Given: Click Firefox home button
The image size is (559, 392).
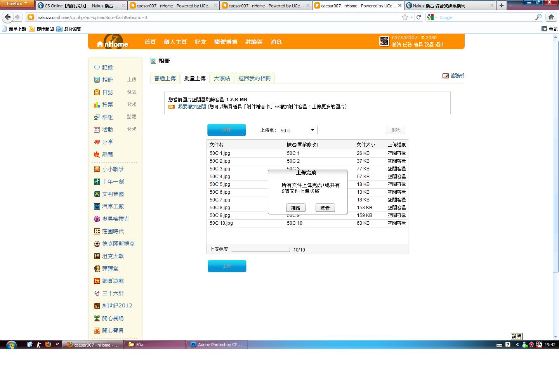Looking at the screenshot, I should pos(551,17).
